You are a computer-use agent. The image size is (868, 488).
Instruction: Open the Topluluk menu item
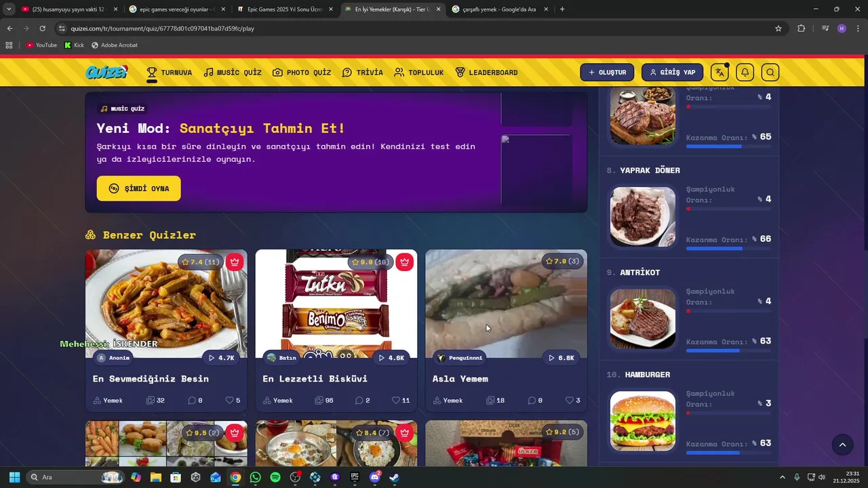418,73
